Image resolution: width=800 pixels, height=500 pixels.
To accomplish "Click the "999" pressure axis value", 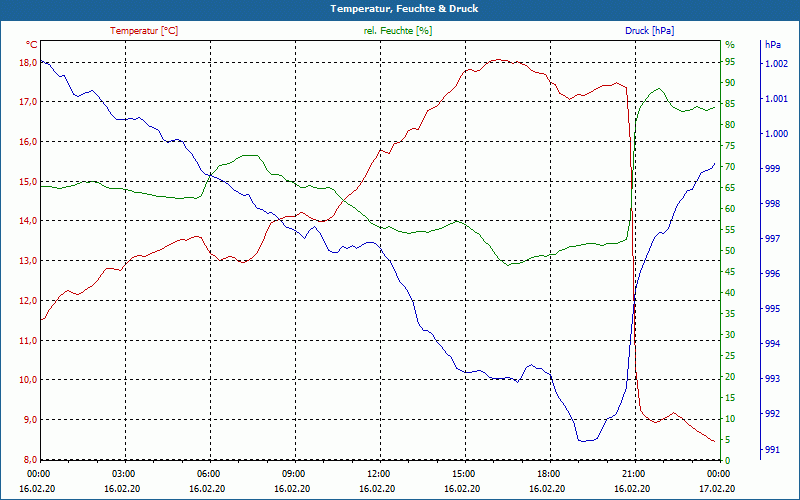I will [x=772, y=169].
